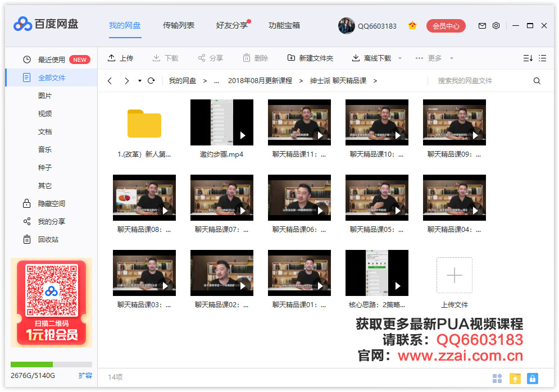The height and width of the screenshot is (392, 559).
Task: Filter by 其它 category
Action: point(45,186)
